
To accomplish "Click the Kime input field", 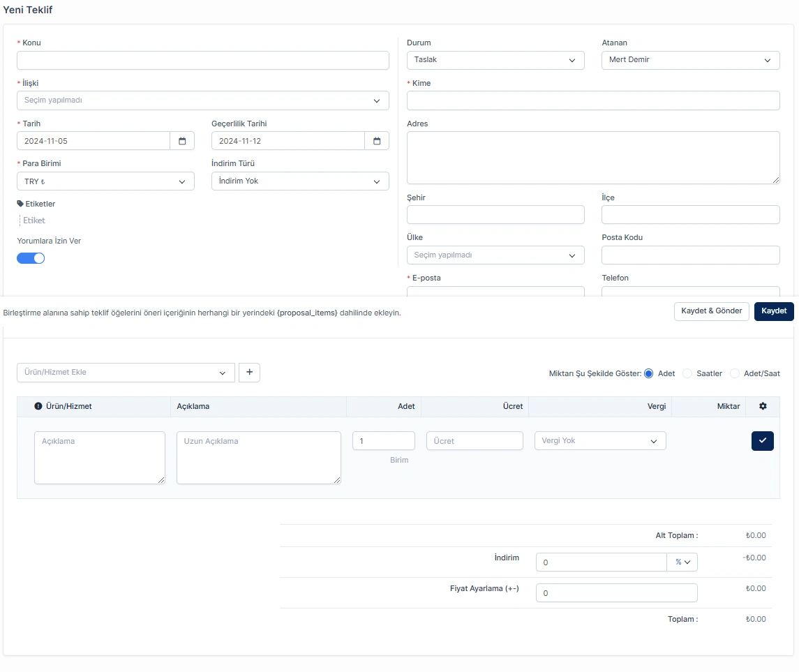I will tap(593, 100).
